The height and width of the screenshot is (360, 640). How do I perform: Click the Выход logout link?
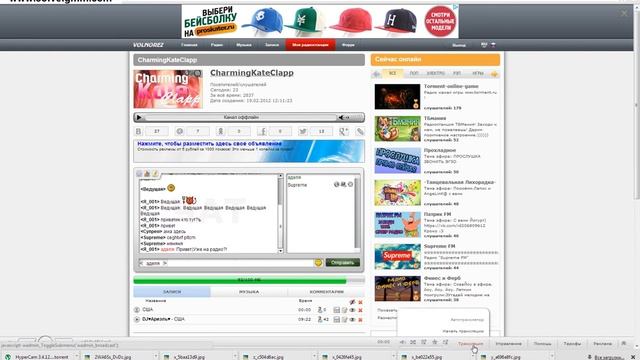pyautogui.click(x=459, y=45)
